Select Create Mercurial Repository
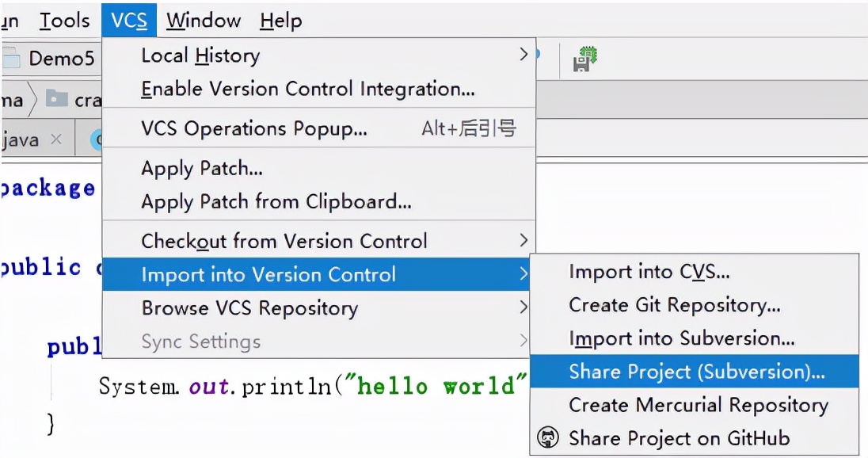Screen dimensions: 868x458 [698, 405]
